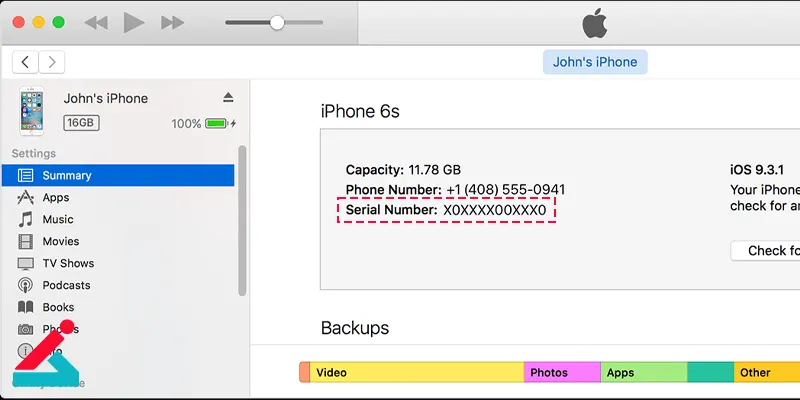The width and height of the screenshot is (800, 400).
Task: Click the Music note icon
Action: point(26,219)
